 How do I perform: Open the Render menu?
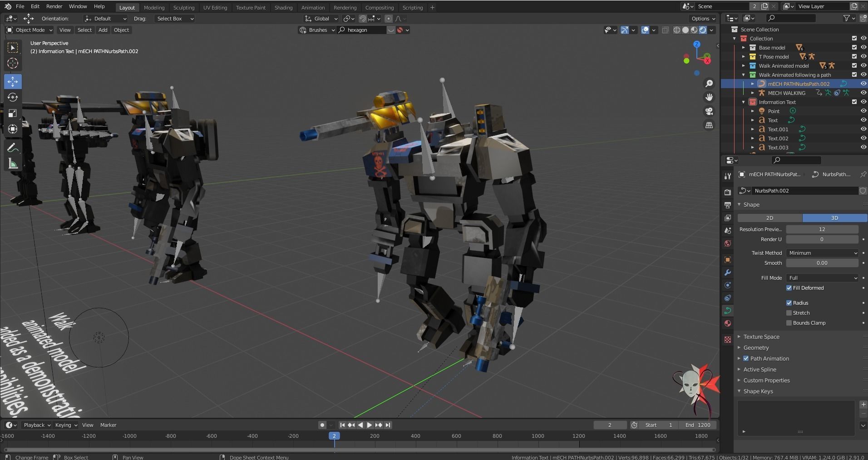tap(54, 6)
